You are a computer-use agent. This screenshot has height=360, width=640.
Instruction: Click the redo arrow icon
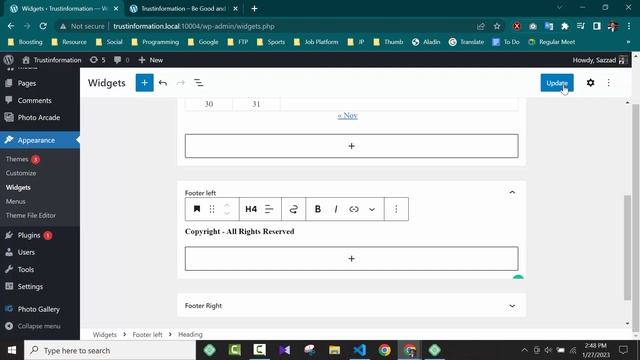pos(180,83)
